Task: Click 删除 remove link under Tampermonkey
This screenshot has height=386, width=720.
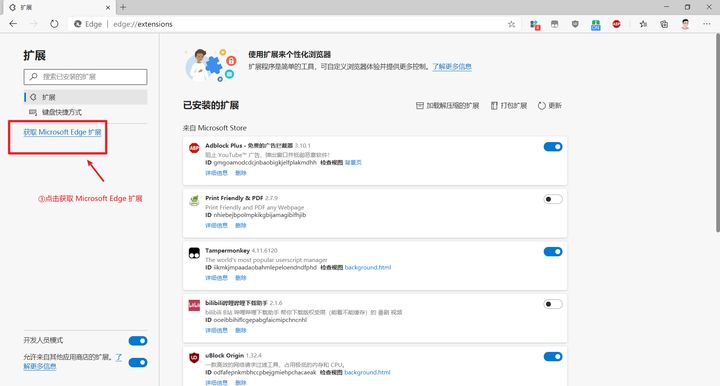Action: (241, 278)
